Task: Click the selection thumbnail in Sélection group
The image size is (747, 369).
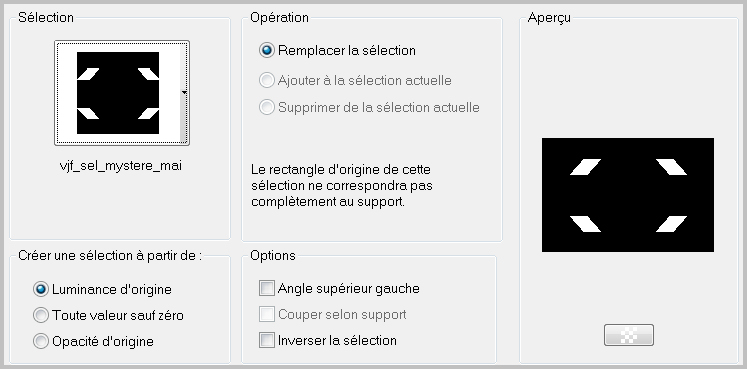Action: 118,93
